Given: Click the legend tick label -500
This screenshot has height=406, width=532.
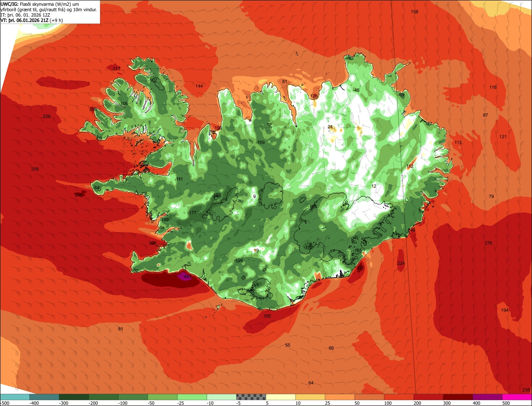Looking at the screenshot, I should (x=5, y=403).
